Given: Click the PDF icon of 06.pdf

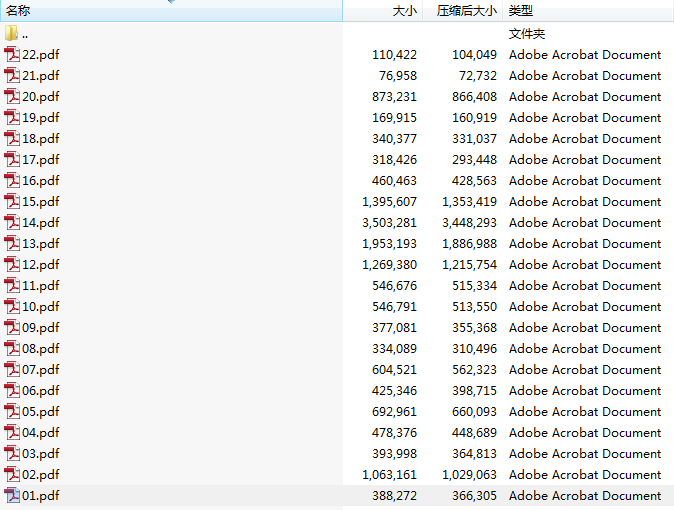Looking at the screenshot, I should (12, 390).
